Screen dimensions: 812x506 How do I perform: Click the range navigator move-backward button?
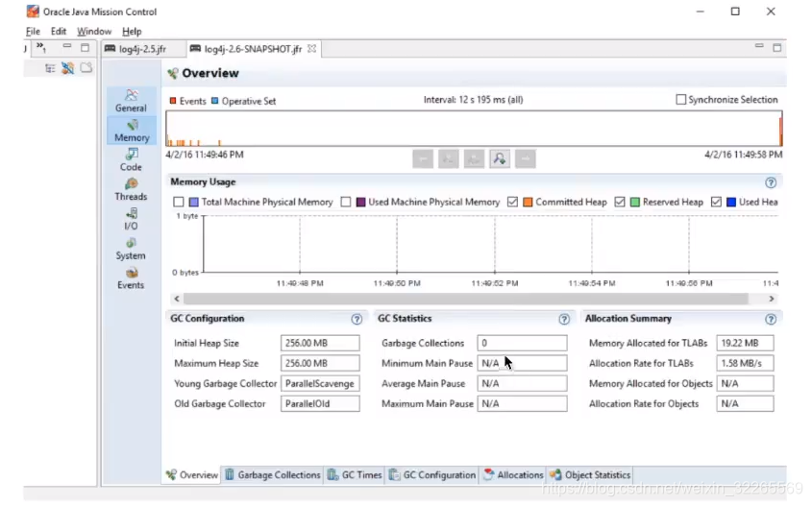[x=423, y=158]
